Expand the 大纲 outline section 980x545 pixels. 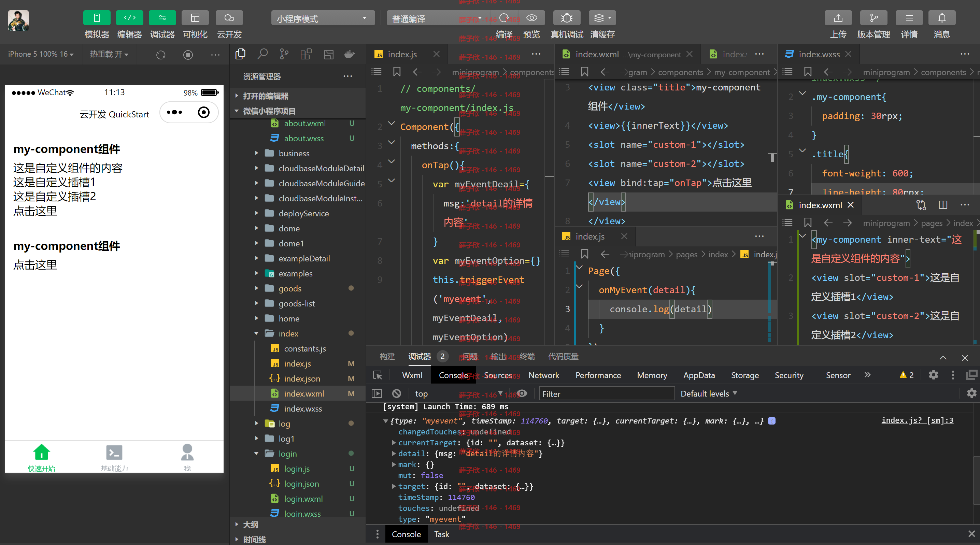(x=298, y=525)
